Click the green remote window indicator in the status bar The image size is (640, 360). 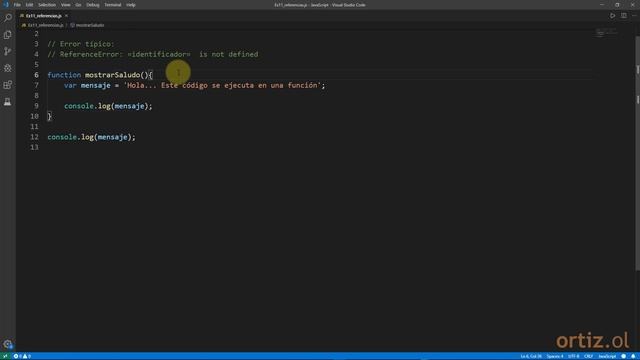pos(5,356)
